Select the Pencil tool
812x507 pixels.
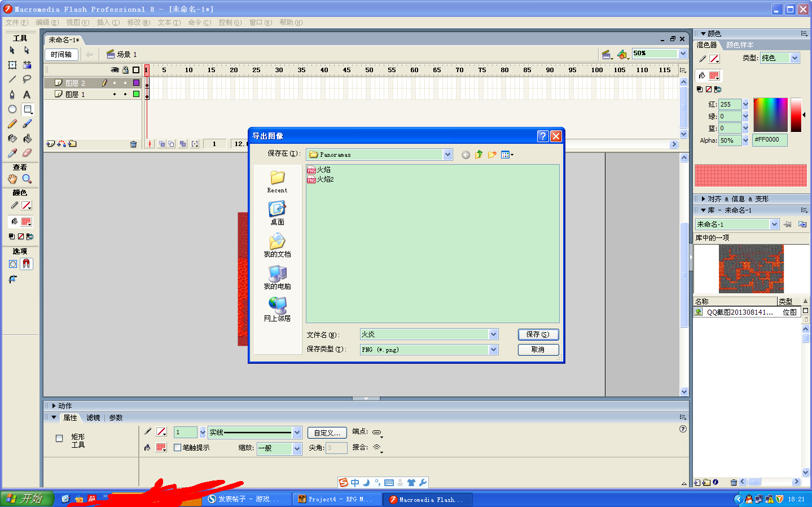pyautogui.click(x=12, y=124)
